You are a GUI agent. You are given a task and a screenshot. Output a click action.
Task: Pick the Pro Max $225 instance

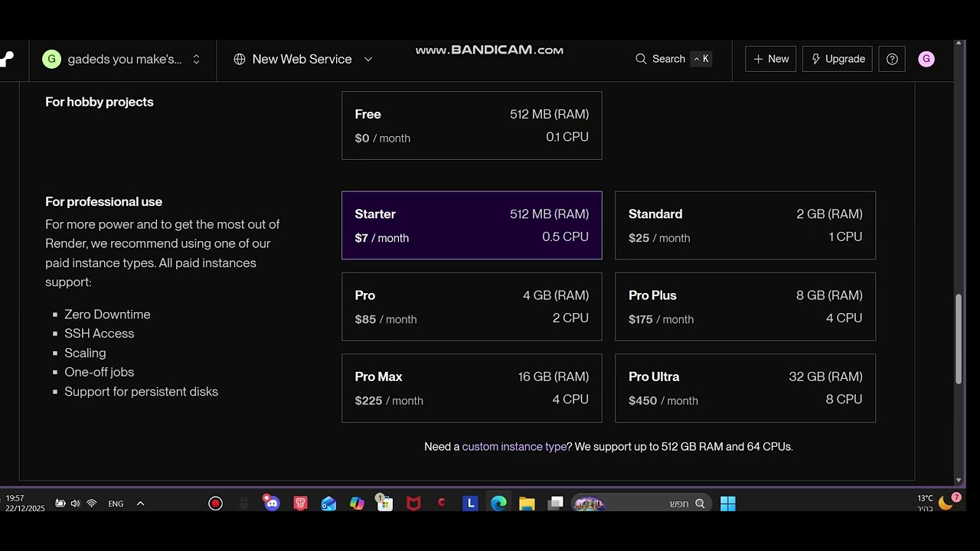tap(472, 388)
